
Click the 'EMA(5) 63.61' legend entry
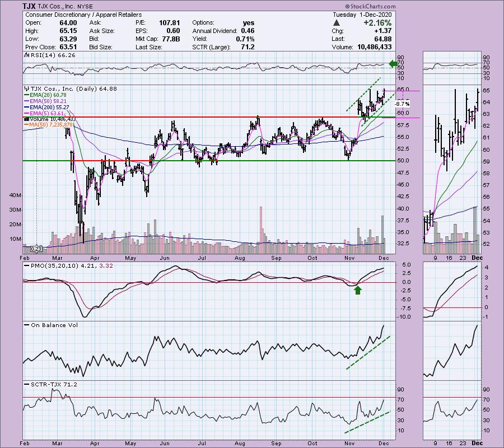(x=46, y=114)
